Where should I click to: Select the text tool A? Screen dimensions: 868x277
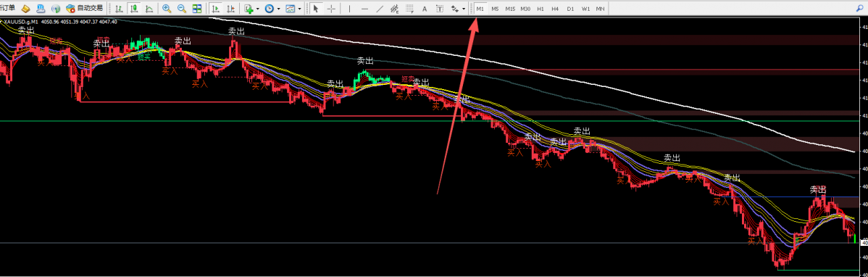point(425,8)
